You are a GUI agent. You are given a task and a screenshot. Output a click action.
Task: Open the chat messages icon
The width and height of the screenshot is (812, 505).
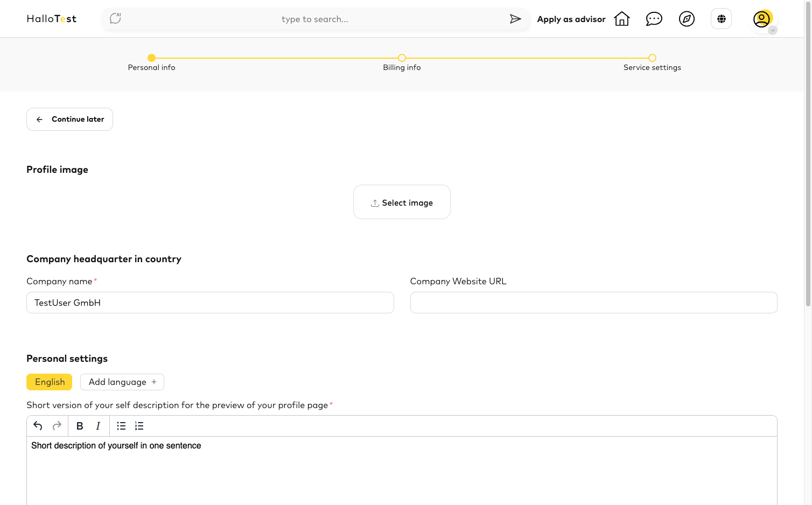tap(654, 19)
